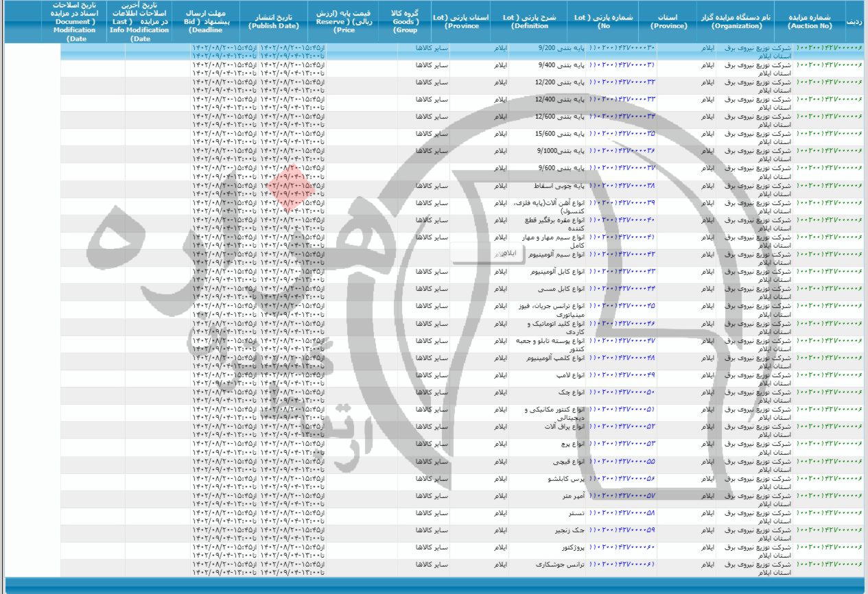Viewport: 868px width, 594px height.
Task: Click the Bid Deadline column header
Action: pos(203,21)
